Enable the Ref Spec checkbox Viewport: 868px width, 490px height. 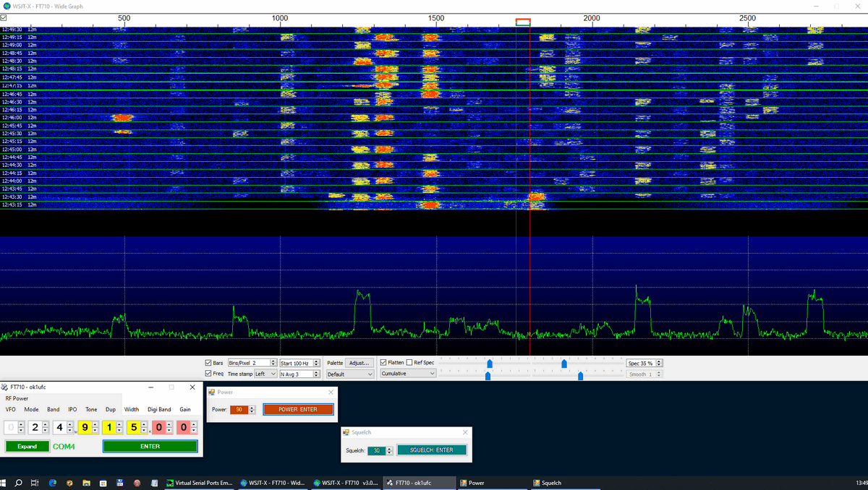[x=409, y=363]
